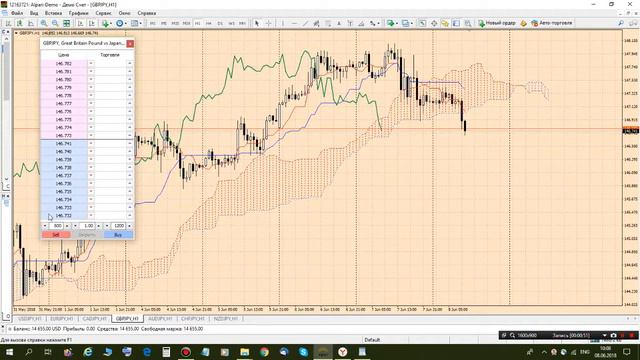640x360 pixels.
Task: Open the Графики menu
Action: (78, 13)
